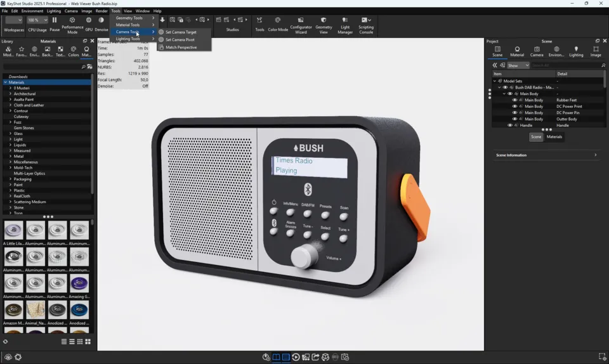This screenshot has width=609, height=364.
Task: Open the CPU Usage 100% dropdown
Action: click(x=37, y=20)
